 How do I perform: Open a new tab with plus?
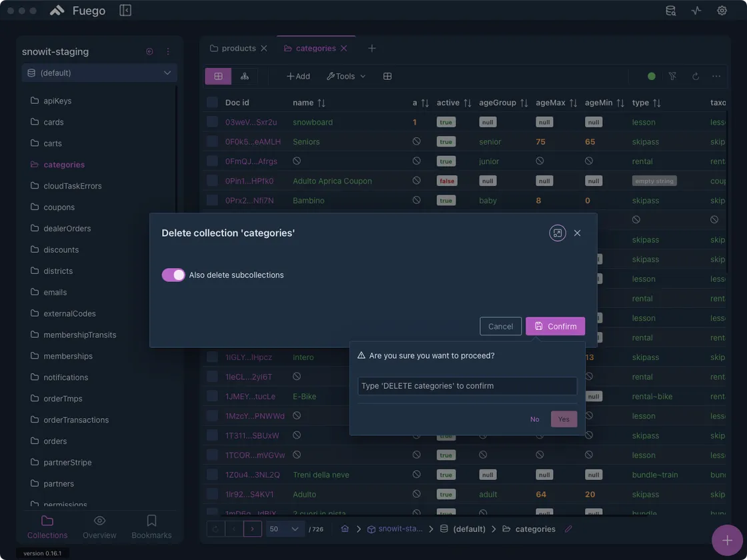point(372,49)
